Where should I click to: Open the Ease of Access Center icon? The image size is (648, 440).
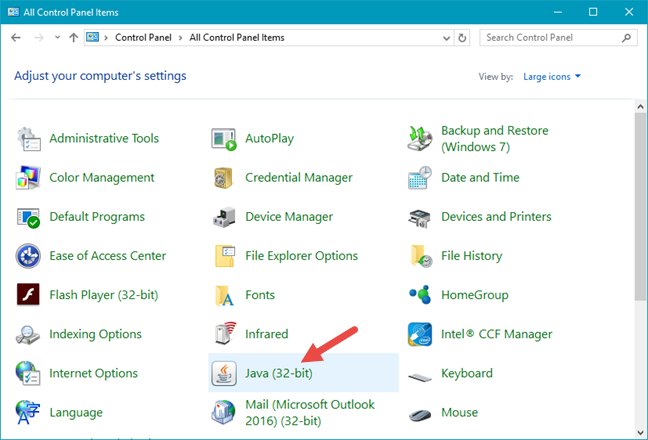[29, 256]
